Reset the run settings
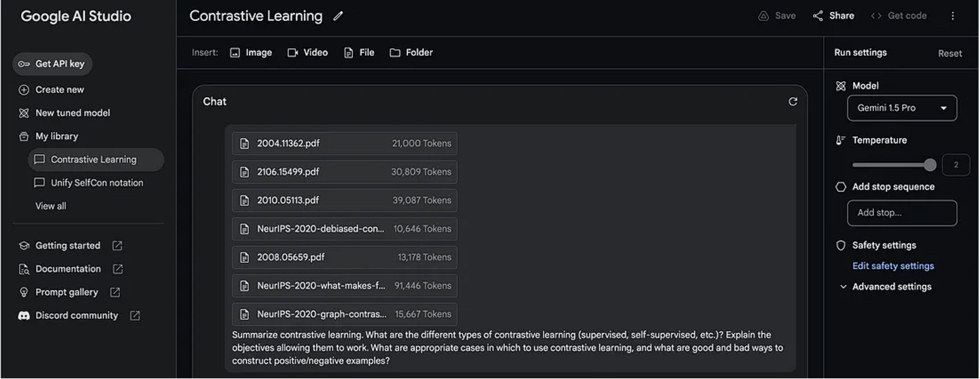The height and width of the screenshot is (379, 980). [x=949, y=54]
